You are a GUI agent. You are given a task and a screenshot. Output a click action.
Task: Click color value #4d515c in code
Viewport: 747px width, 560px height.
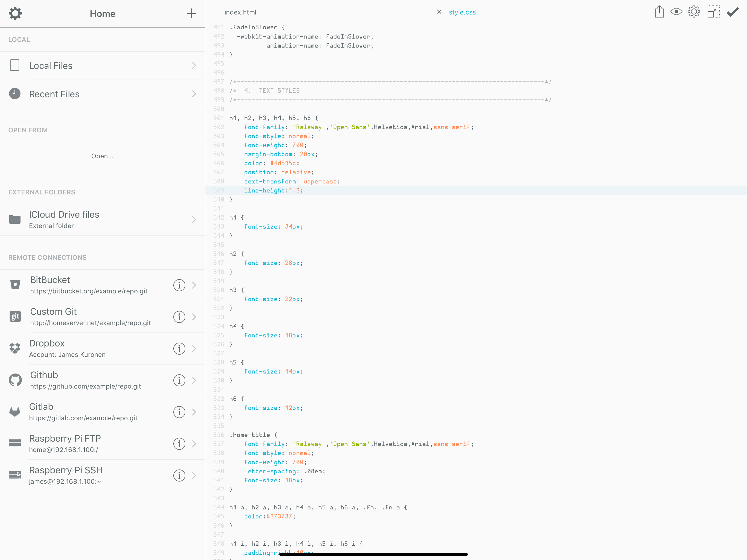(x=283, y=163)
